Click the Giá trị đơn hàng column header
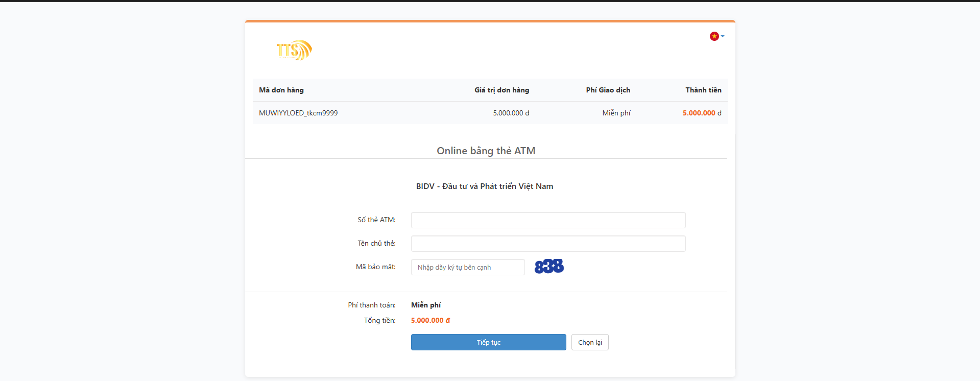The image size is (980, 381). [x=501, y=90]
